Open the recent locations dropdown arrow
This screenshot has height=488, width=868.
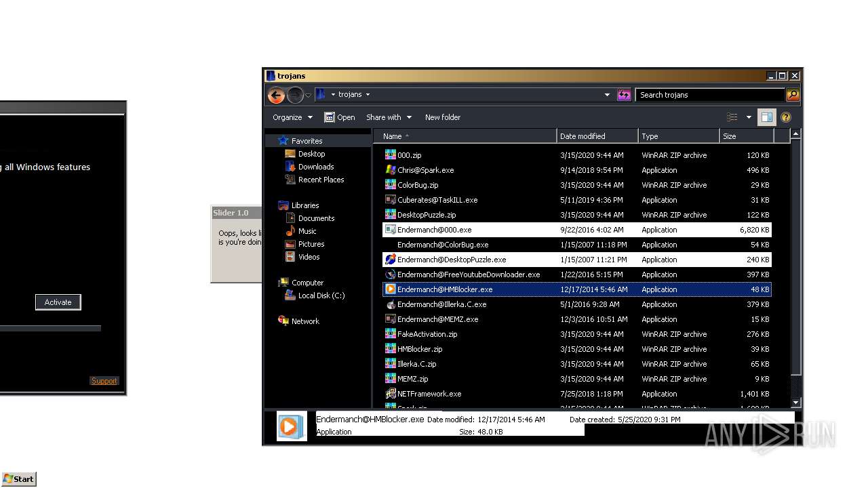(x=308, y=95)
